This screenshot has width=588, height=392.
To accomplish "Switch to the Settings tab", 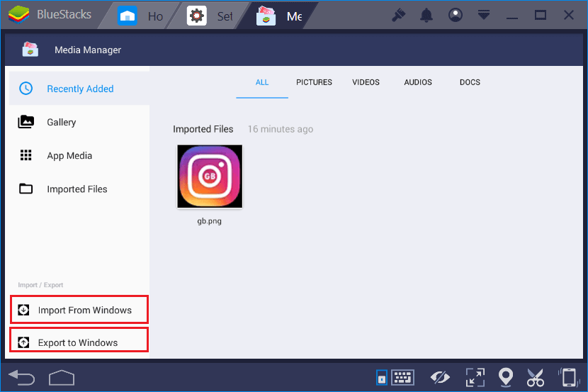I will [x=210, y=16].
